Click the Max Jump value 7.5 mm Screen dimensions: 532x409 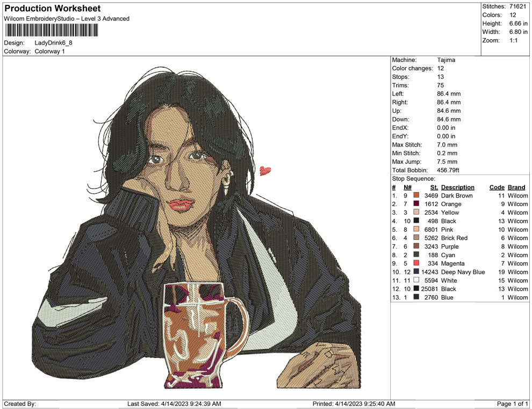(x=447, y=162)
